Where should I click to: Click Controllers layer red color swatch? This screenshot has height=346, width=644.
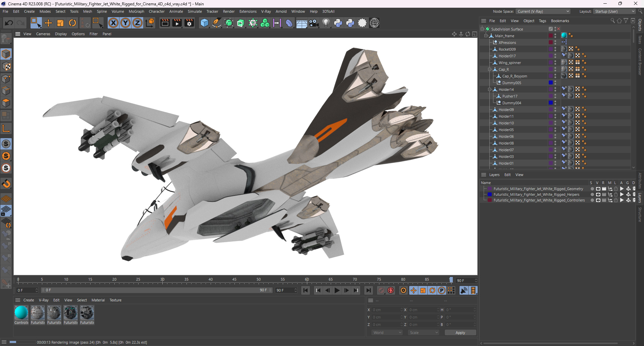(490, 200)
